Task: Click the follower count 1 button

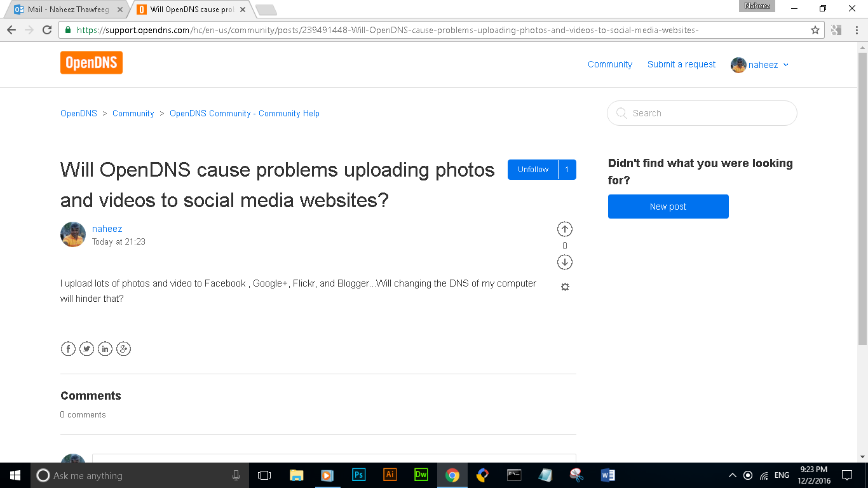Action: click(567, 170)
